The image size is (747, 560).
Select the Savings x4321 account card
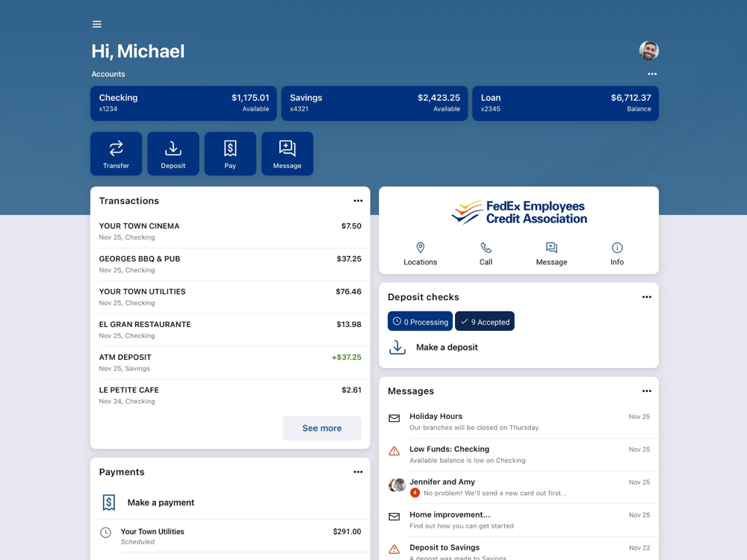(374, 103)
